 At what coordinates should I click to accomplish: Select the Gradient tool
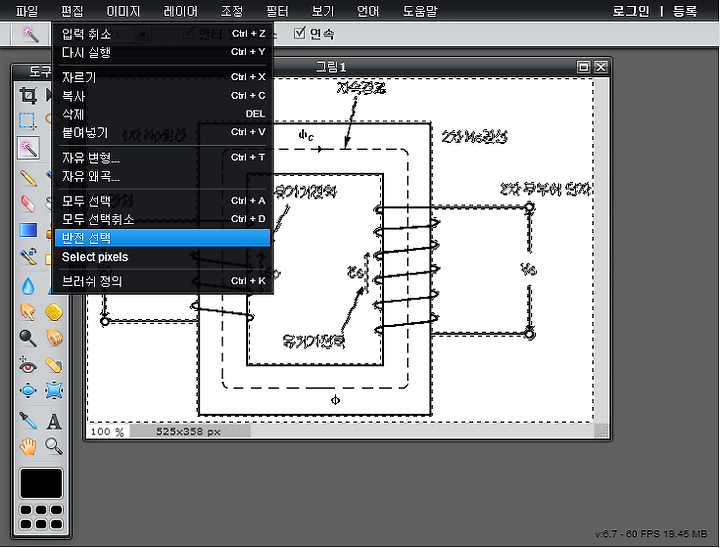click(x=28, y=230)
